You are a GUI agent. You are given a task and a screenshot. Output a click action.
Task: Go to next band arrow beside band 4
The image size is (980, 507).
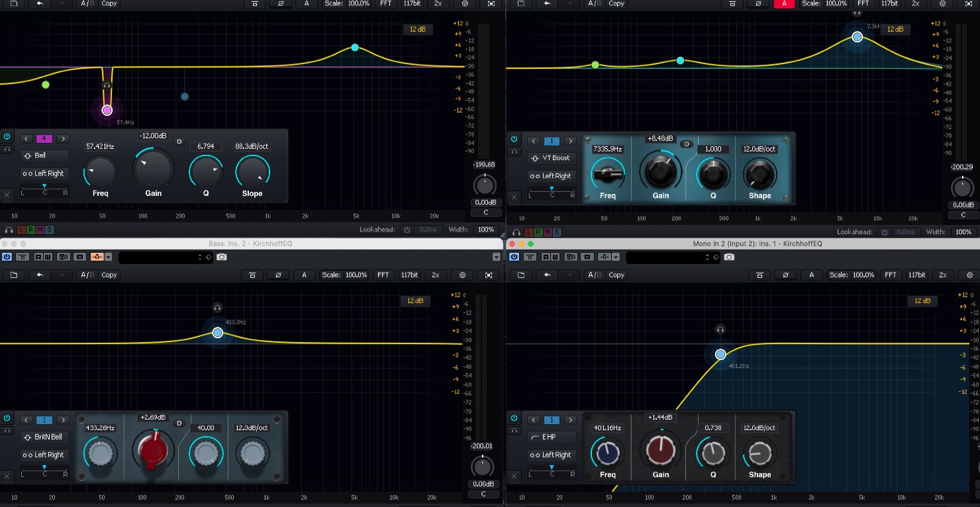[63, 139]
